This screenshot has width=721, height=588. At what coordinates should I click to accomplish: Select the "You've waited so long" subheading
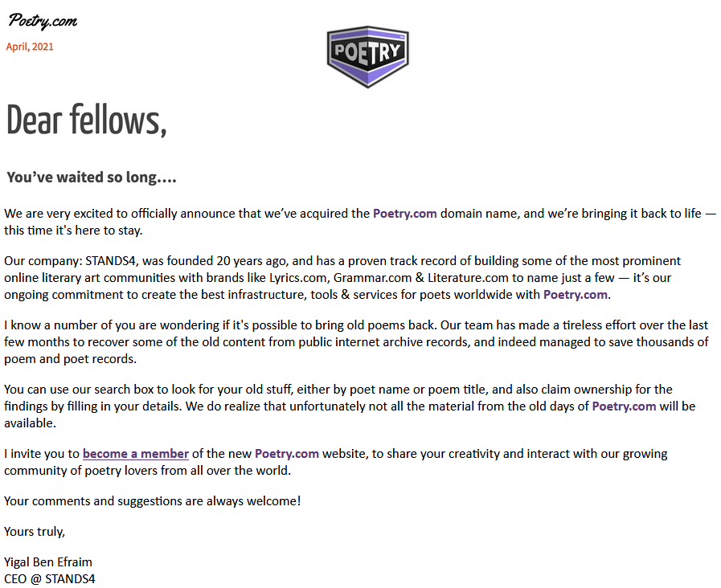click(91, 178)
